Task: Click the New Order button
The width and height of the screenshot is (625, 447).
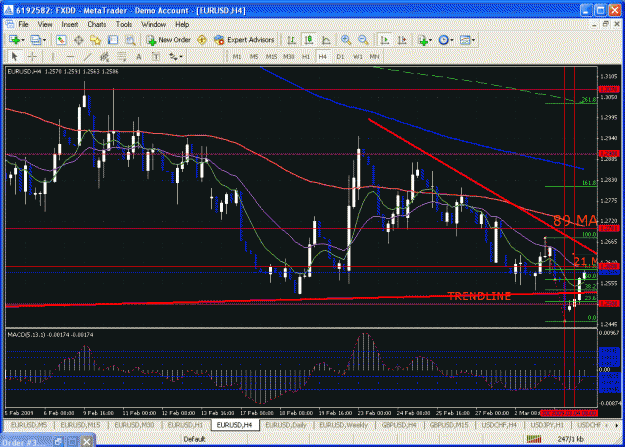Action: (168, 40)
